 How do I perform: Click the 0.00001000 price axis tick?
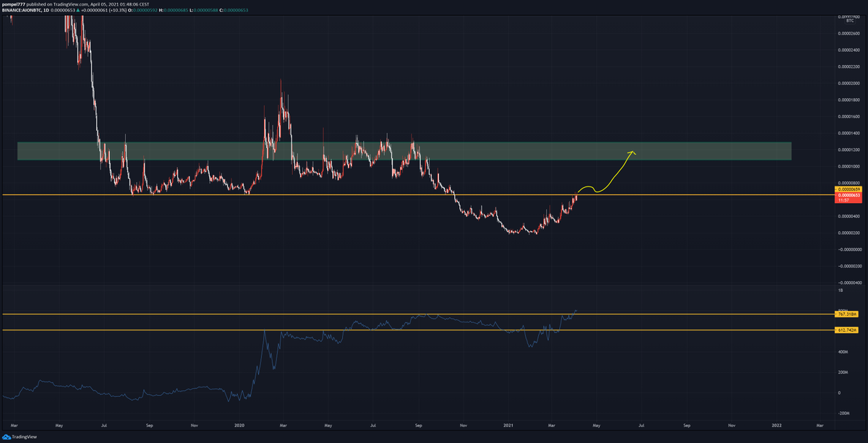click(x=850, y=166)
